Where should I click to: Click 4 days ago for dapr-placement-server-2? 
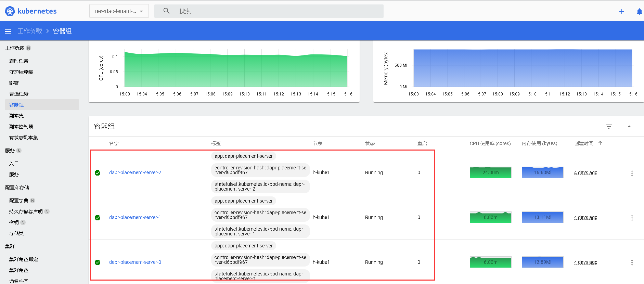586,172
